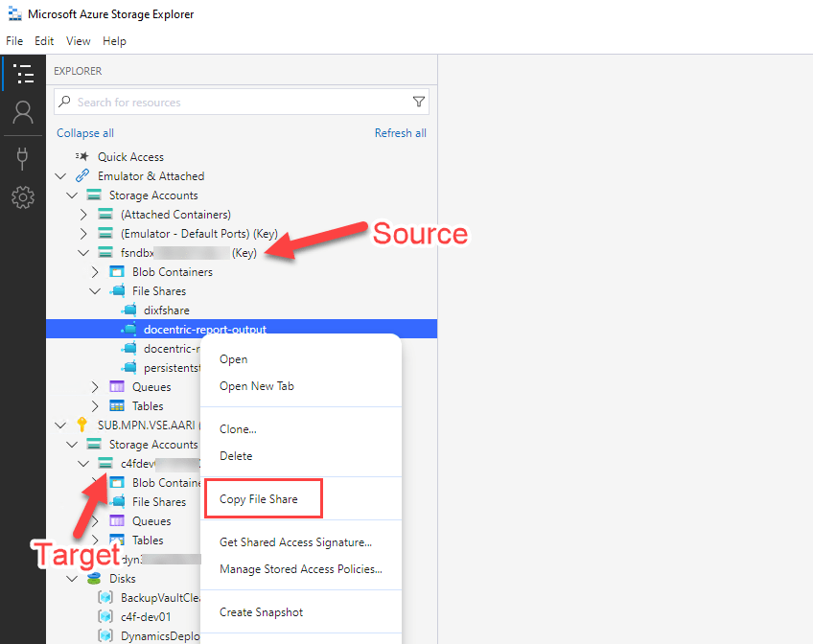Viewport: 813px width, 644px height.
Task: Click the Tables icon under fsndbx
Action: pos(117,405)
